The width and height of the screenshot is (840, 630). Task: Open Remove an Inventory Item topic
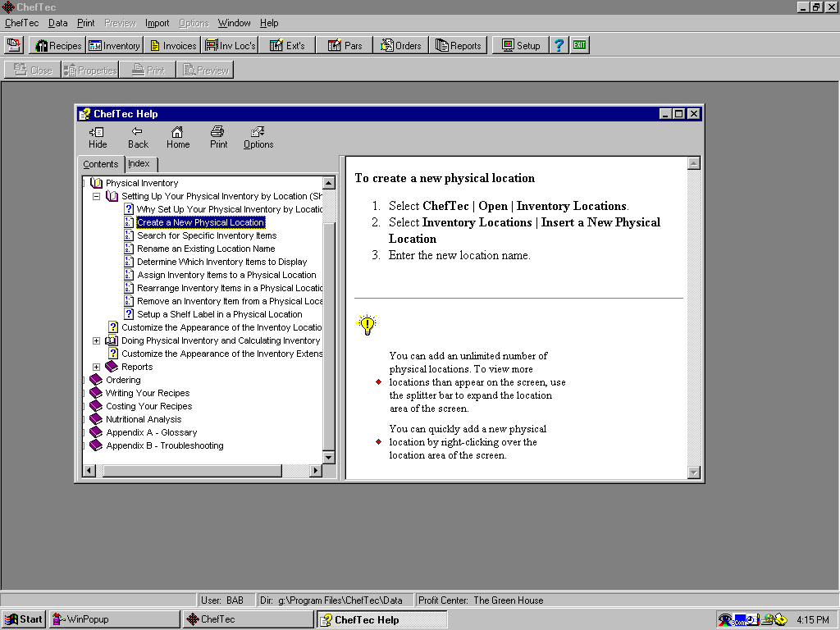(230, 301)
